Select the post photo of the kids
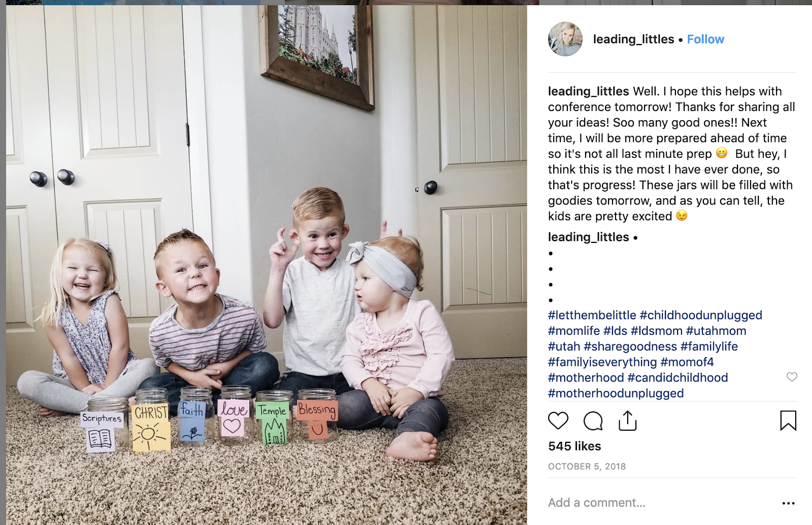 [266, 265]
